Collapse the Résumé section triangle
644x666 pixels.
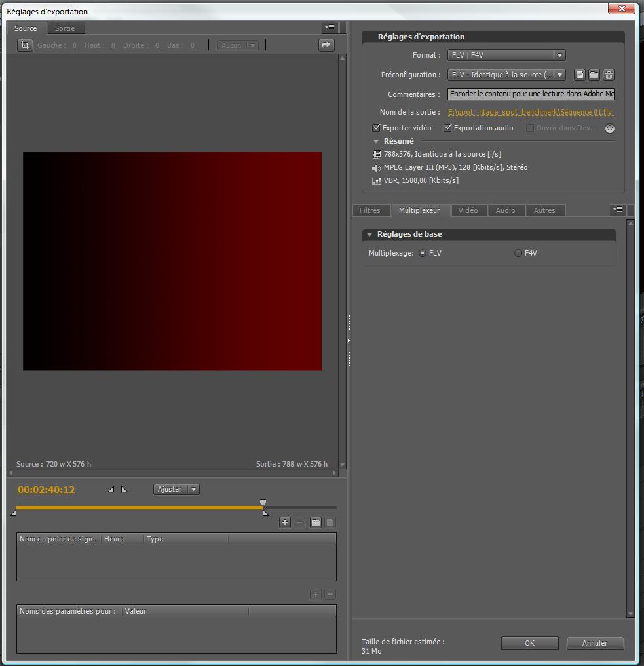coord(375,141)
